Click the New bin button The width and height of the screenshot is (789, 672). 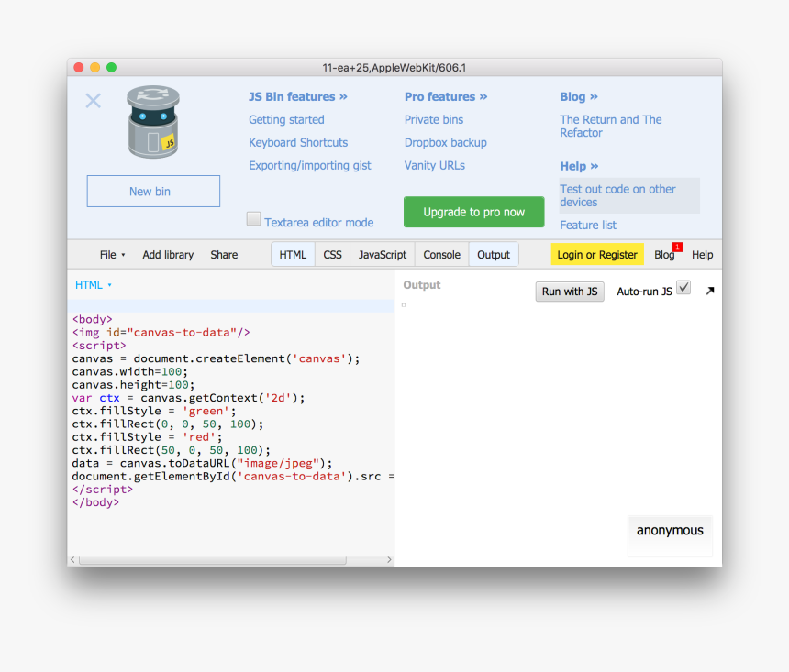153,191
